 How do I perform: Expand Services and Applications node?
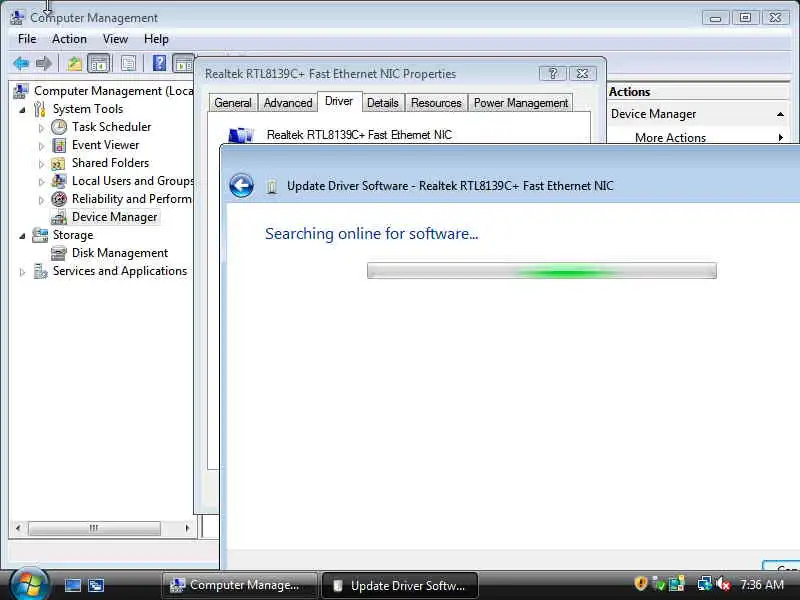22,272
